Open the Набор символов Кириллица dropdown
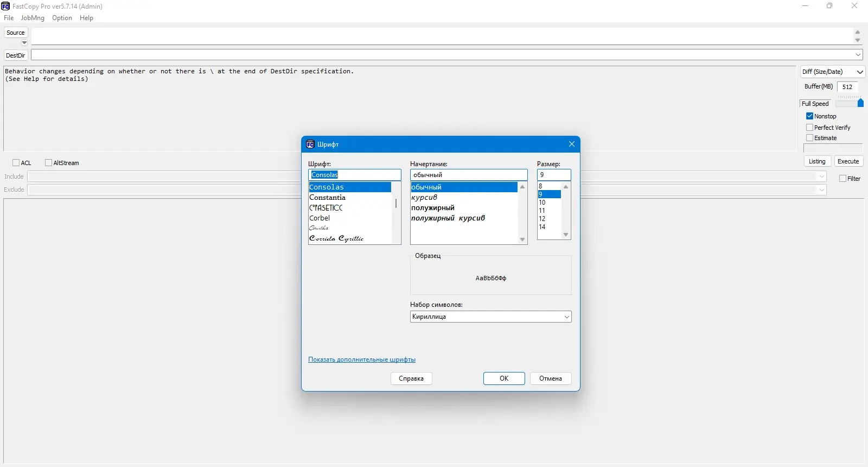The image size is (868, 467). click(491, 317)
